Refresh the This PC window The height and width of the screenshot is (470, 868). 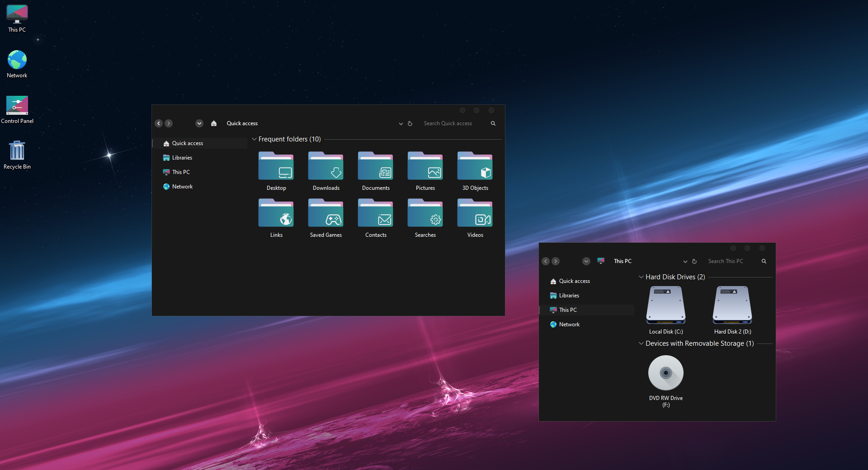pyautogui.click(x=694, y=262)
